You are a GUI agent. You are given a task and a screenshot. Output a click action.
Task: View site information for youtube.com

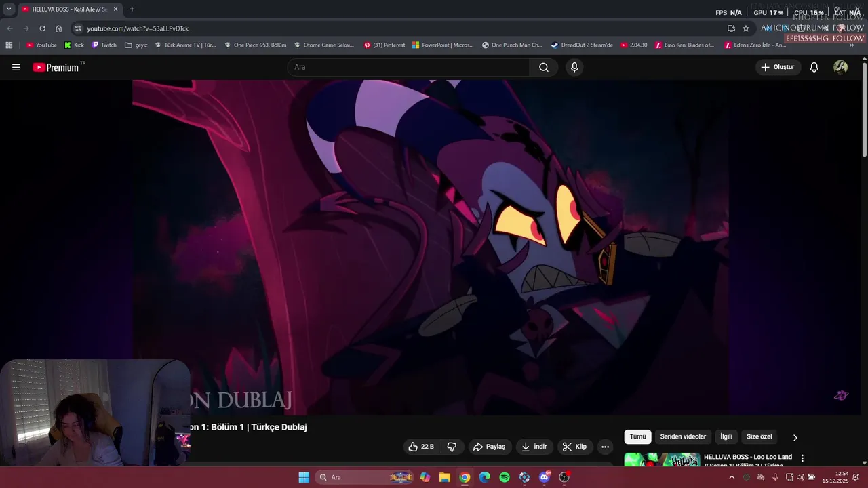point(78,28)
